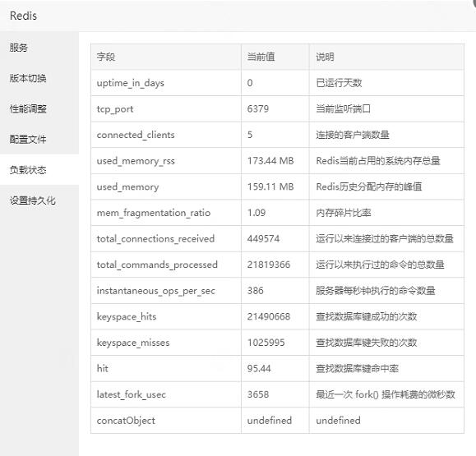Click the 95.44 hit rate value
Viewport: 476px width, 456px height.
[x=259, y=369]
